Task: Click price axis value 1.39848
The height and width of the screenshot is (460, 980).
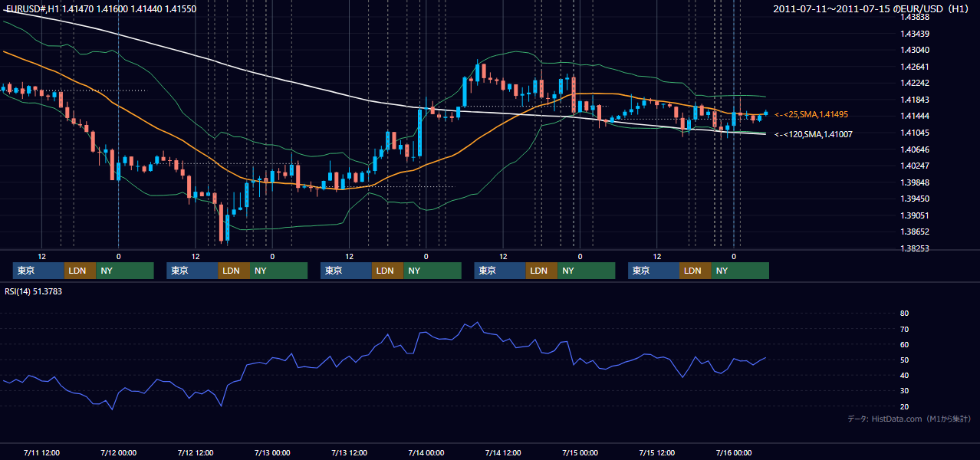Action: click(914, 182)
